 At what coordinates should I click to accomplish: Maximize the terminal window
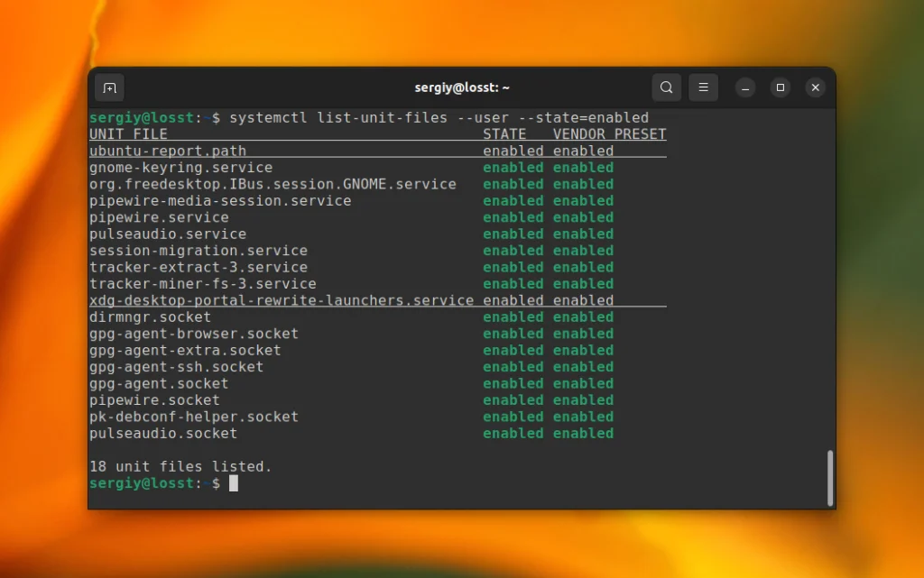781,87
